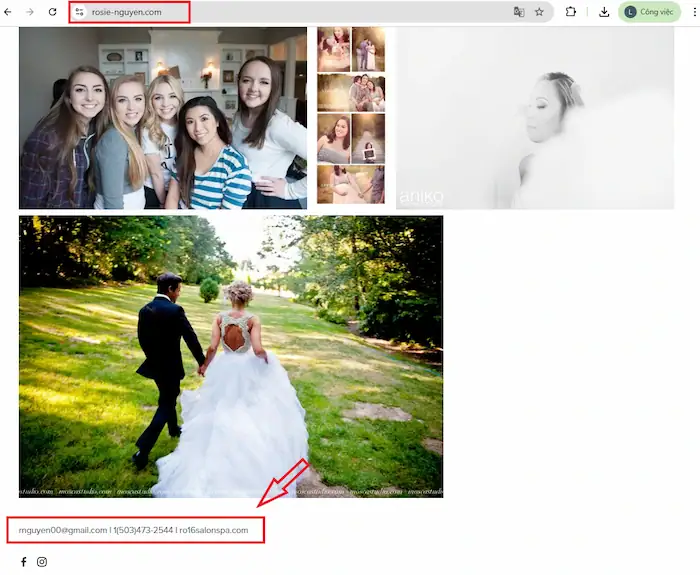This screenshot has height=575, width=700.
Task: Reload the current page
Action: 52,12
